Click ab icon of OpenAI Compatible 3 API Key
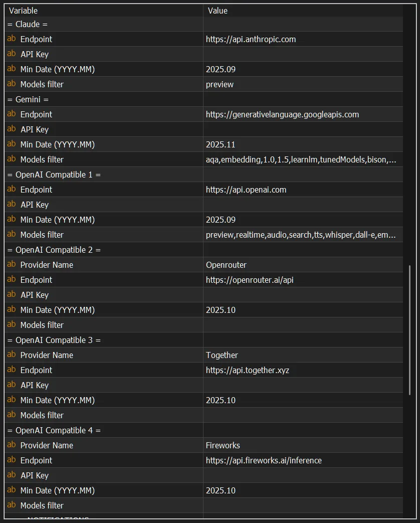This screenshot has height=523, width=420. pyautogui.click(x=12, y=385)
